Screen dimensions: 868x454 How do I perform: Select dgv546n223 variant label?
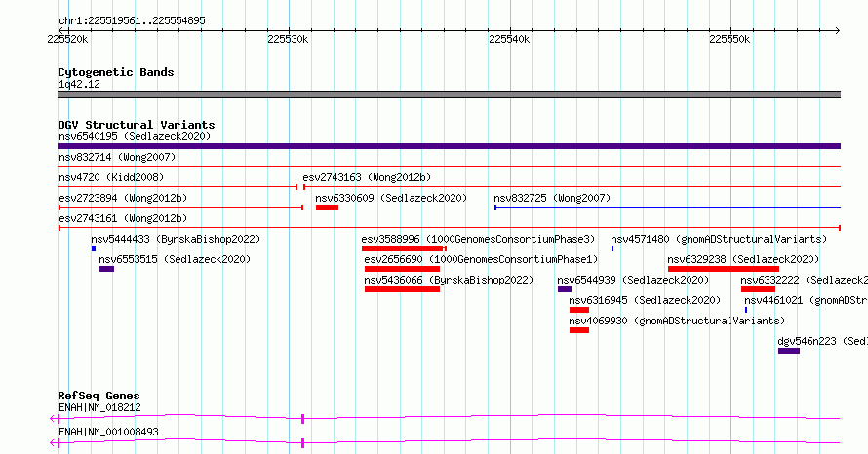(822, 341)
